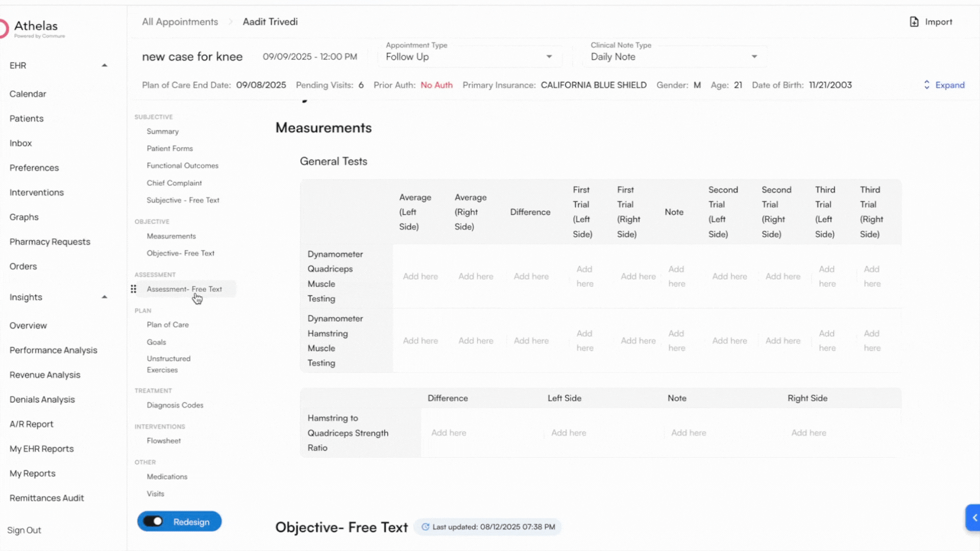Click the drag handle beside Assessment- Free Text
This screenshot has width=980, height=551.
(133, 289)
